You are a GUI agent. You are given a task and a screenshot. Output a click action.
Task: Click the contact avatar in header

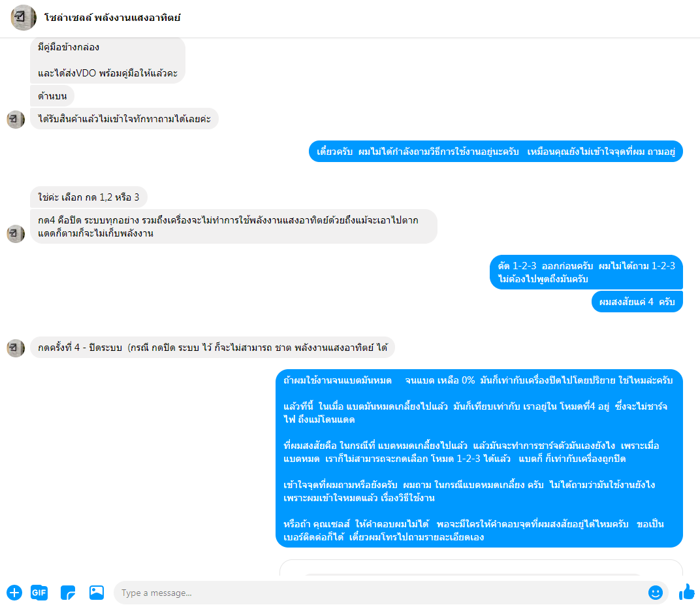click(x=24, y=18)
